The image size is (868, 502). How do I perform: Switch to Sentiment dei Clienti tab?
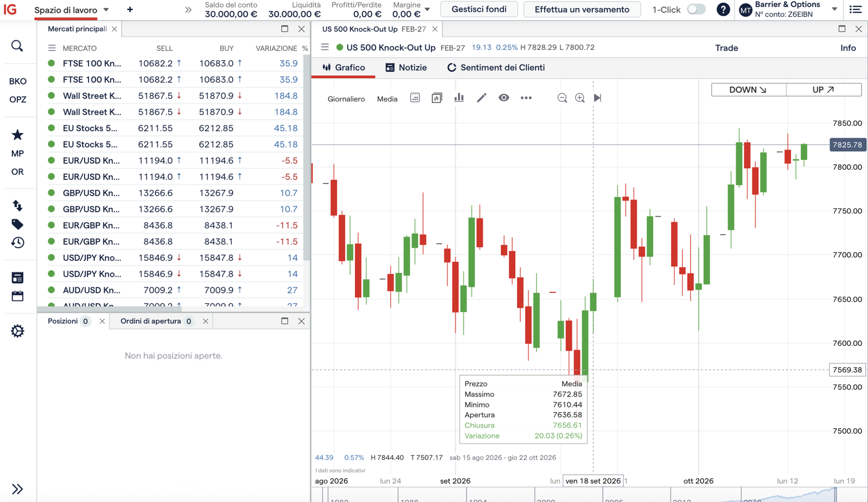[x=496, y=68]
